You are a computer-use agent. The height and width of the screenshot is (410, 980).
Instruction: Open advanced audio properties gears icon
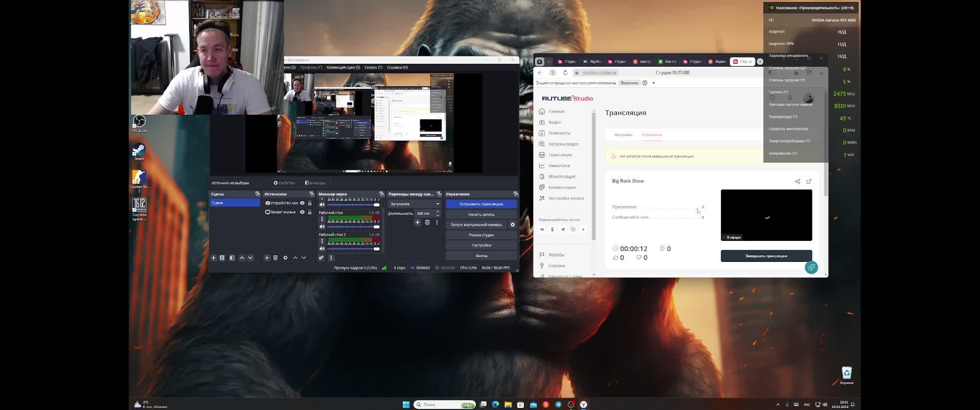coord(321,258)
